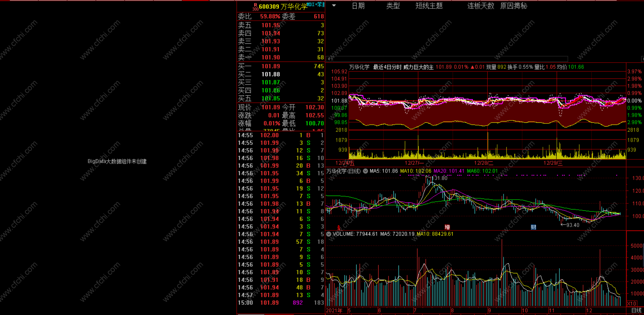Select the 卖四 price 101.94
This screenshot has width=644, height=315.
(271, 33)
